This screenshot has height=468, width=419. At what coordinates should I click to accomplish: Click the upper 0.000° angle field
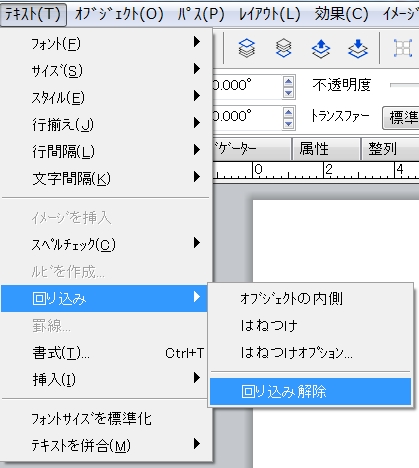[x=247, y=86]
